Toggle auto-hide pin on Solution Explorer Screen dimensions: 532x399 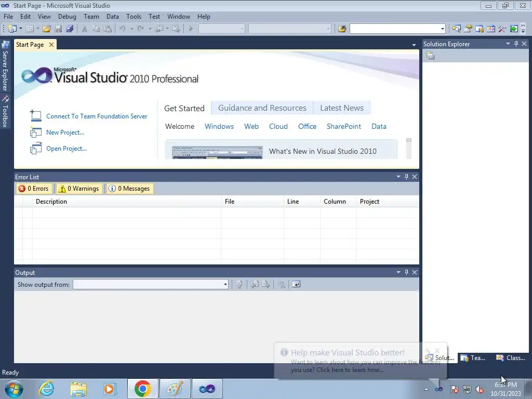pos(516,44)
